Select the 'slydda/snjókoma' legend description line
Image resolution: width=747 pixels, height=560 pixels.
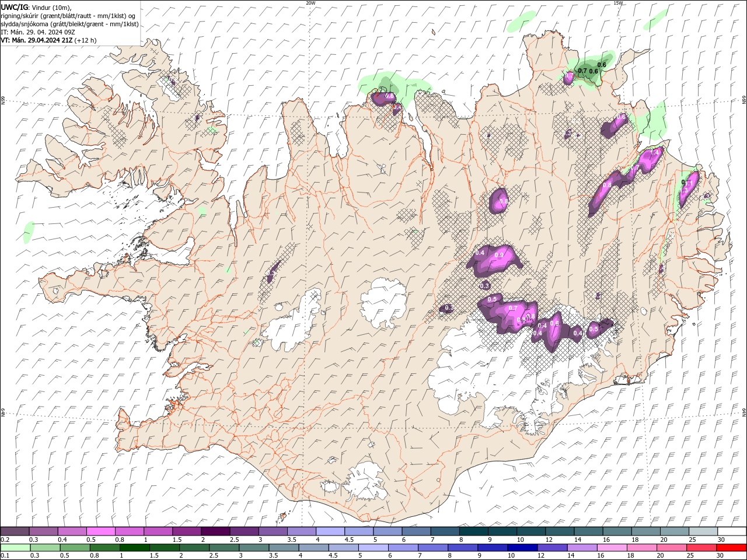[x=69, y=24]
